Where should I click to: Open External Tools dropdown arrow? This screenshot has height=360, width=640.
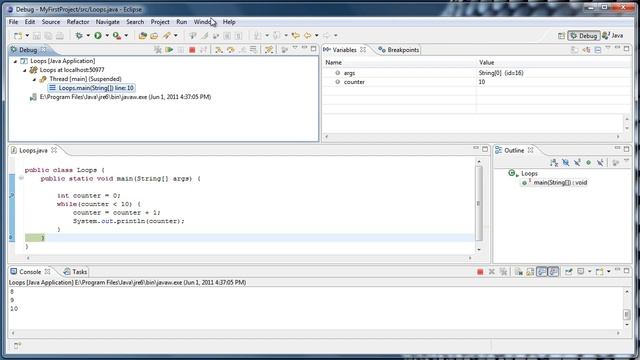(x=126, y=36)
